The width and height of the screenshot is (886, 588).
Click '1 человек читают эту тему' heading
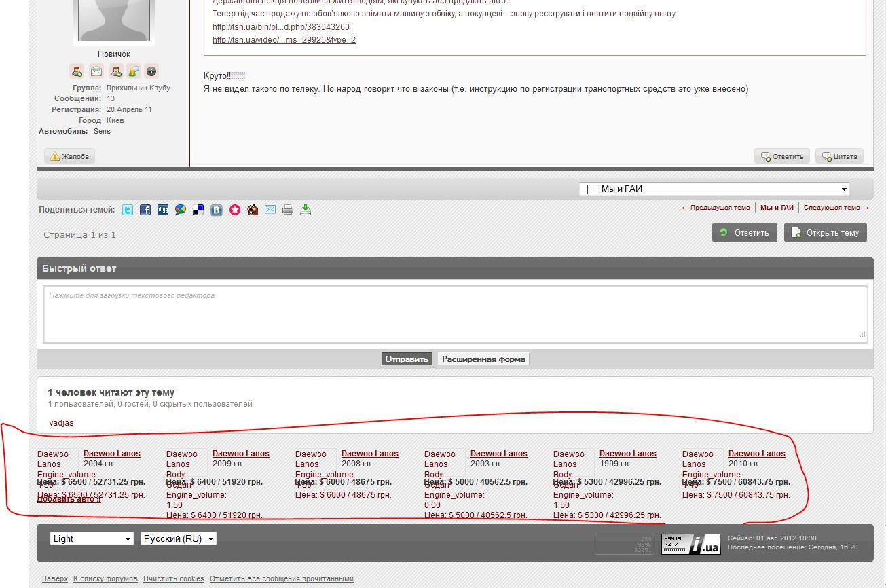(111, 392)
